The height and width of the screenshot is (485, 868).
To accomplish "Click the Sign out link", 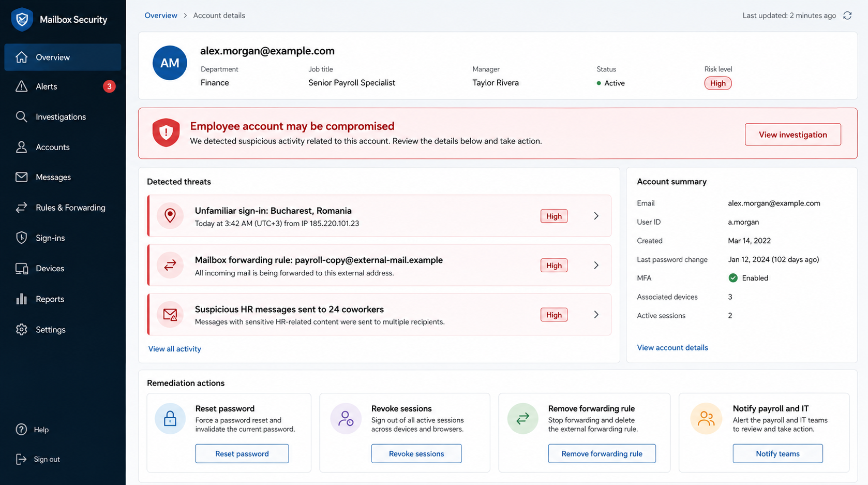I will pos(47,459).
